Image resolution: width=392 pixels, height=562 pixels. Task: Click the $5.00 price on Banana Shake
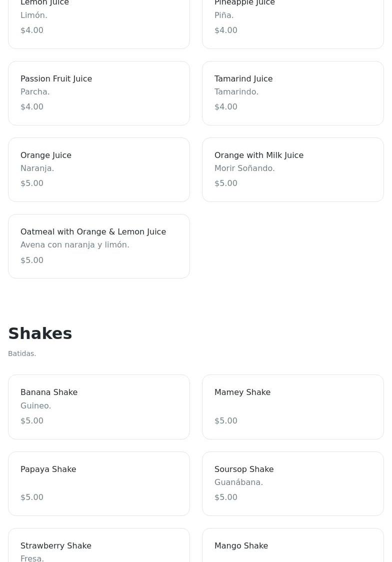32,421
